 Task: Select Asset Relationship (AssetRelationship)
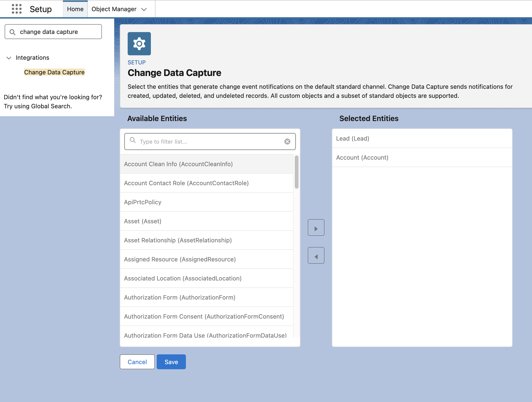[207, 240]
